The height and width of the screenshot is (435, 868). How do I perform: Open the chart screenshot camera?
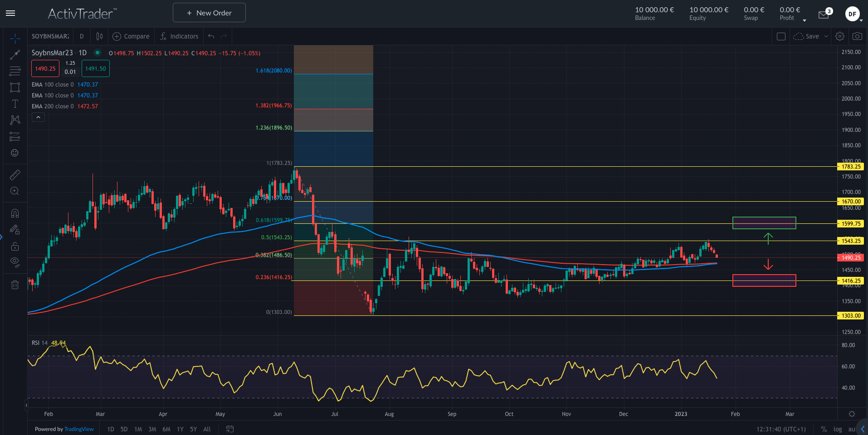coord(857,36)
